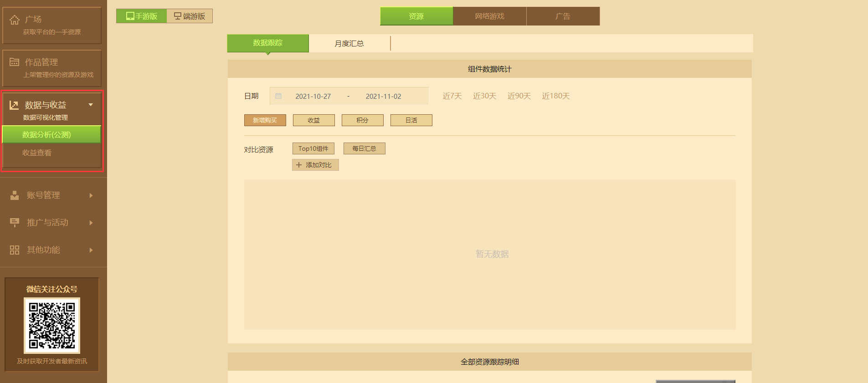Open 数据分析(公测) menu item

(51, 135)
